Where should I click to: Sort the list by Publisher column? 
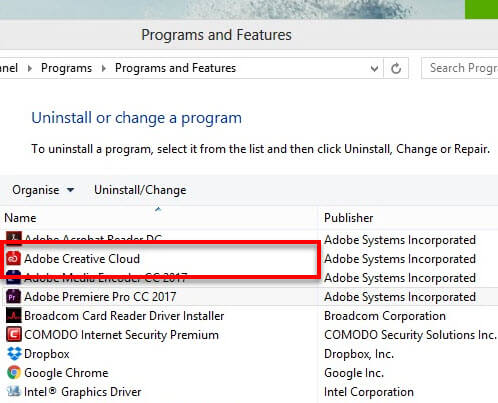(408, 218)
